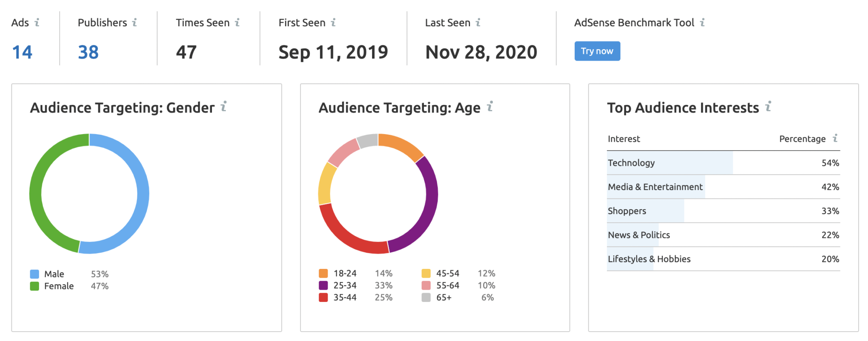Click the 42% value for Media & Entertainment
The height and width of the screenshot is (341, 868).
(x=830, y=187)
